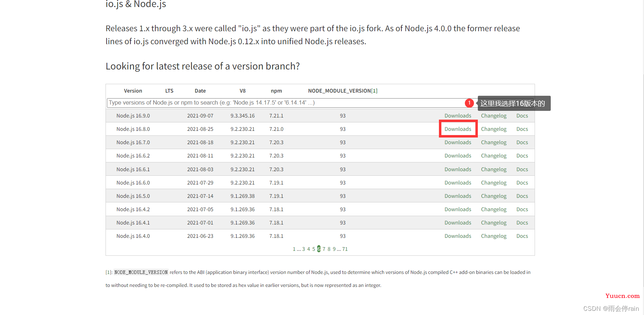
Task: Click the date 2021-07-14 cell
Action: click(x=200, y=196)
